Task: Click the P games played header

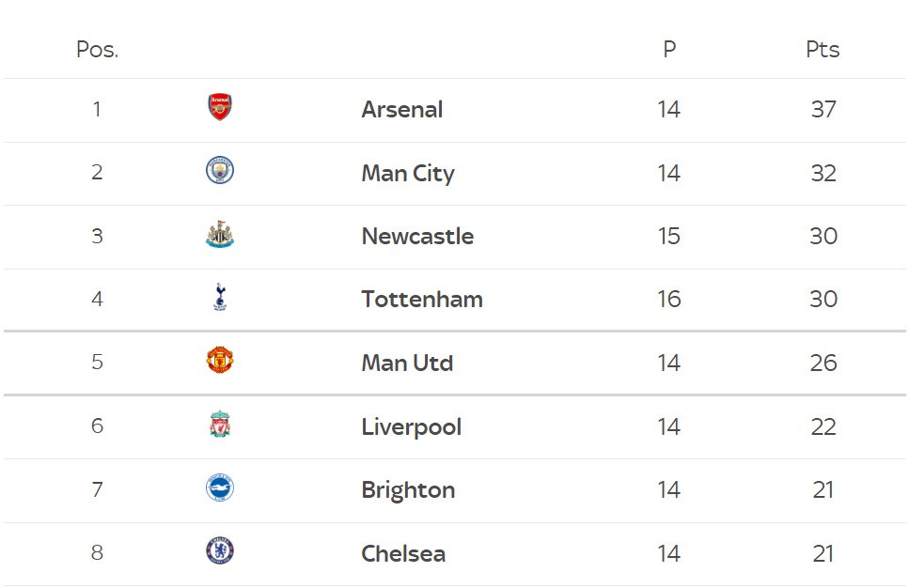Action: point(669,50)
